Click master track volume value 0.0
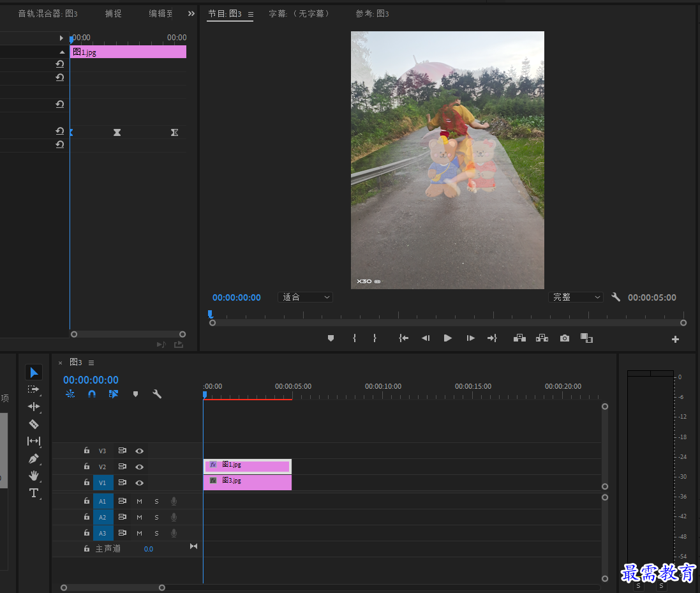The width and height of the screenshot is (700, 593). [x=149, y=549]
